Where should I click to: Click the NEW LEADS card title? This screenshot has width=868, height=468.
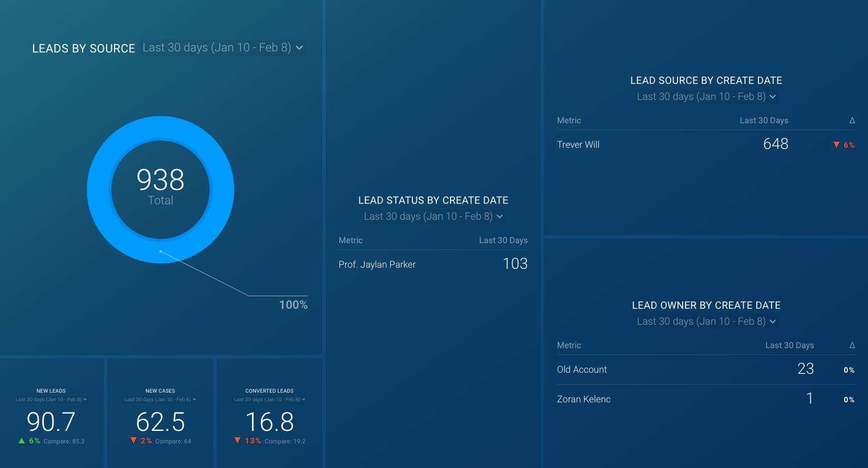(51, 391)
